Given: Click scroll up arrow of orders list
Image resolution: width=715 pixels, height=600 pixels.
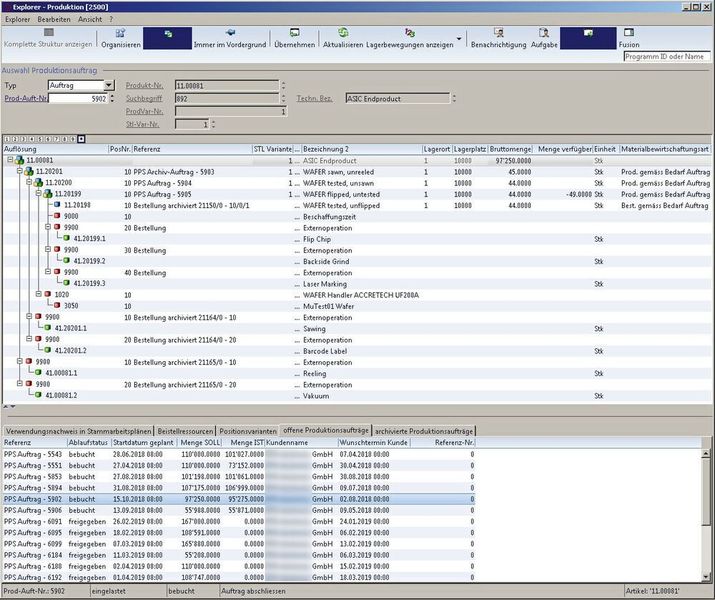Looking at the screenshot, I should coord(705,453).
